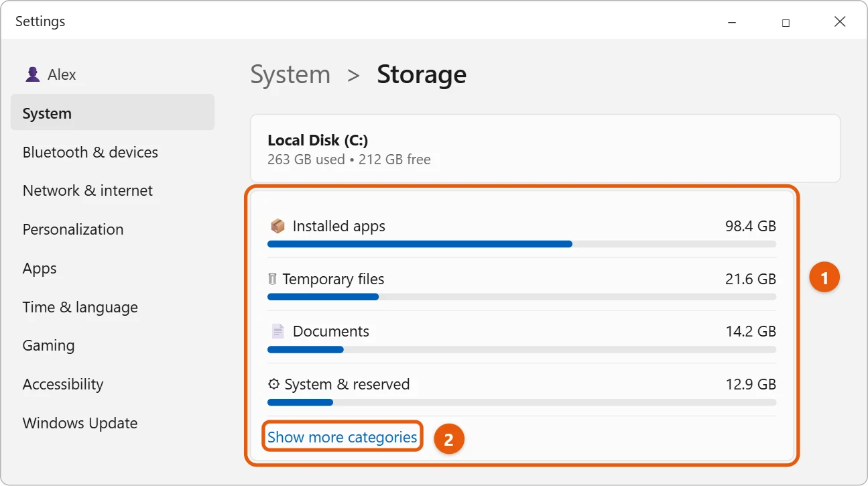
Task: Click the Alex user avatar icon
Action: 32,74
